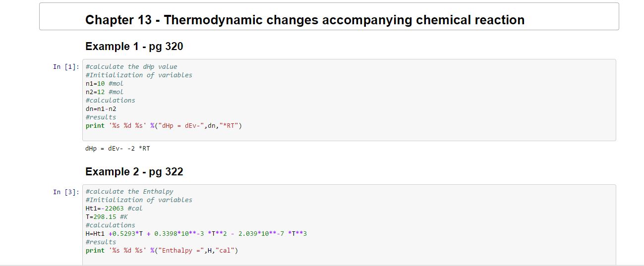Click the output text 'dHp = dEv- -2 *RT'
The height and width of the screenshot is (266, 644).
click(x=117, y=148)
